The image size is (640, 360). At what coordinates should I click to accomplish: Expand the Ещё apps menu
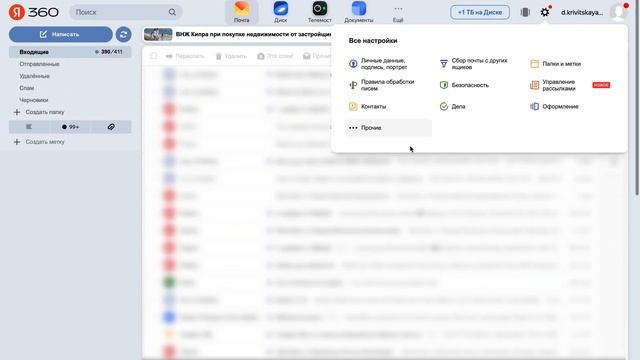click(398, 13)
